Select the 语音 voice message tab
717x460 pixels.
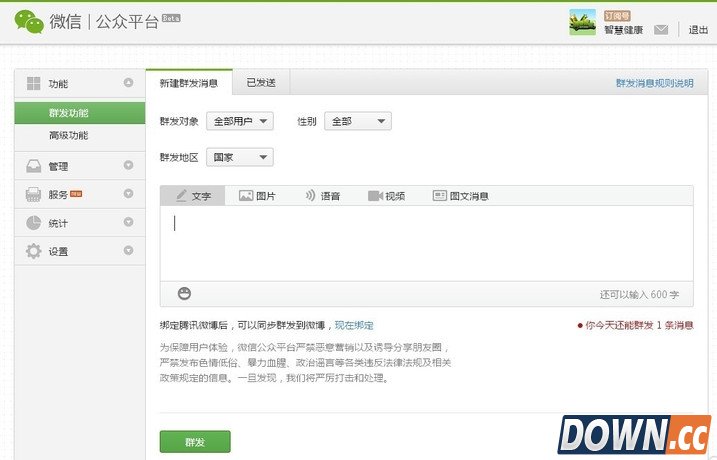pos(323,196)
